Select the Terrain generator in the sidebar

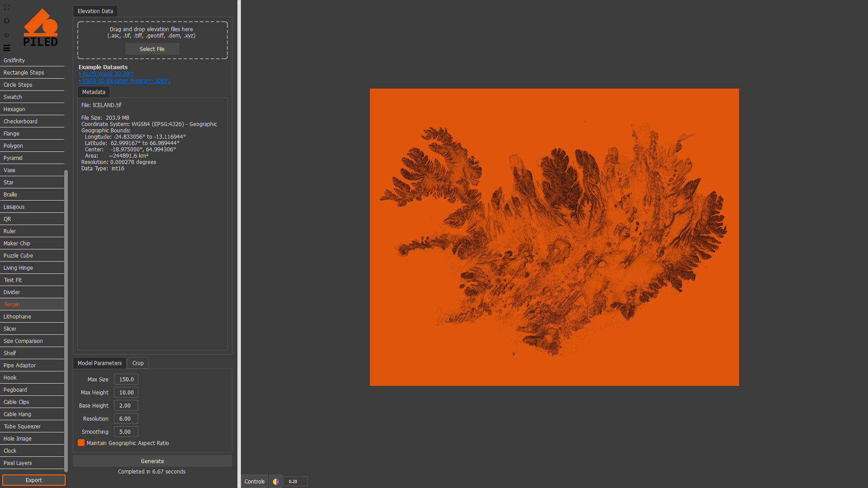tap(12, 304)
